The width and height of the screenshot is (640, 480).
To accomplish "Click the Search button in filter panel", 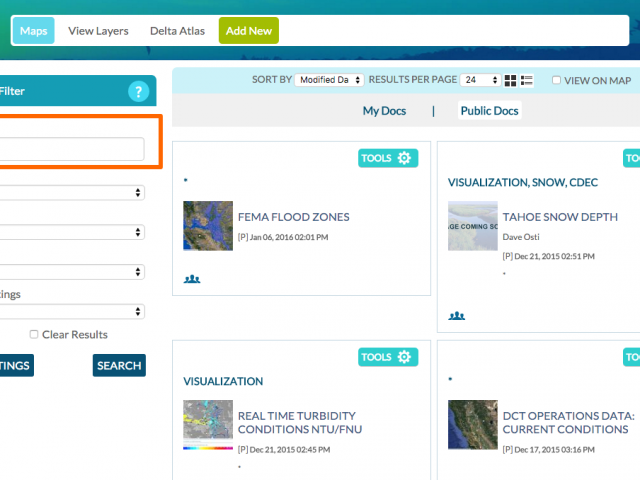I will tap(119, 365).
